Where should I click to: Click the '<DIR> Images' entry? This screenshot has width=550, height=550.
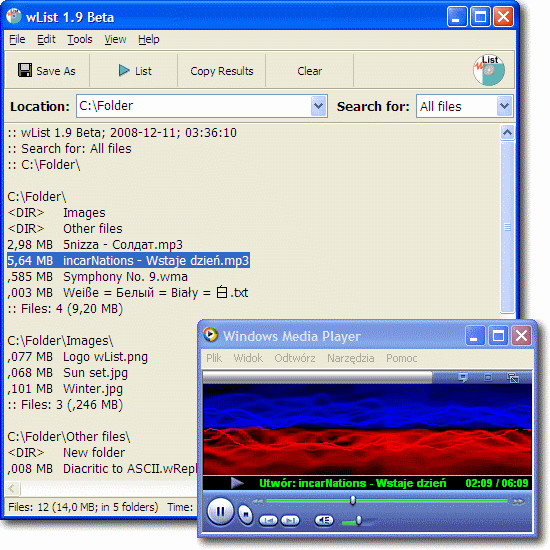point(56,213)
